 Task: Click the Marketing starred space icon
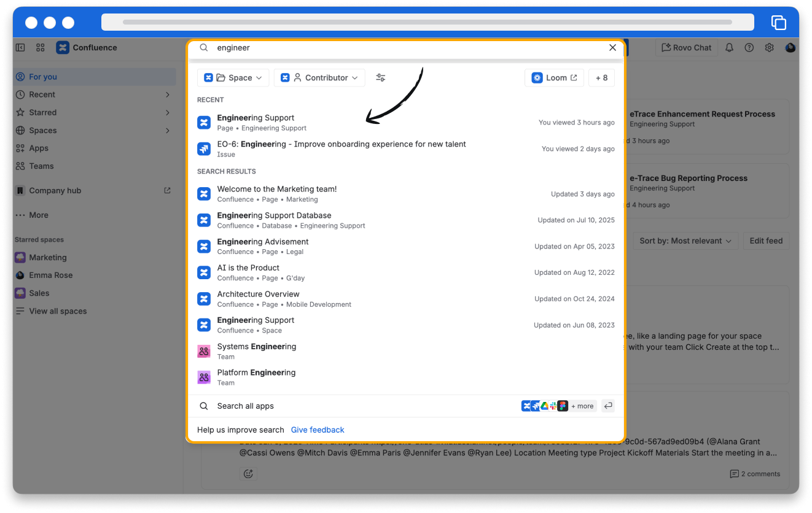[x=20, y=257]
